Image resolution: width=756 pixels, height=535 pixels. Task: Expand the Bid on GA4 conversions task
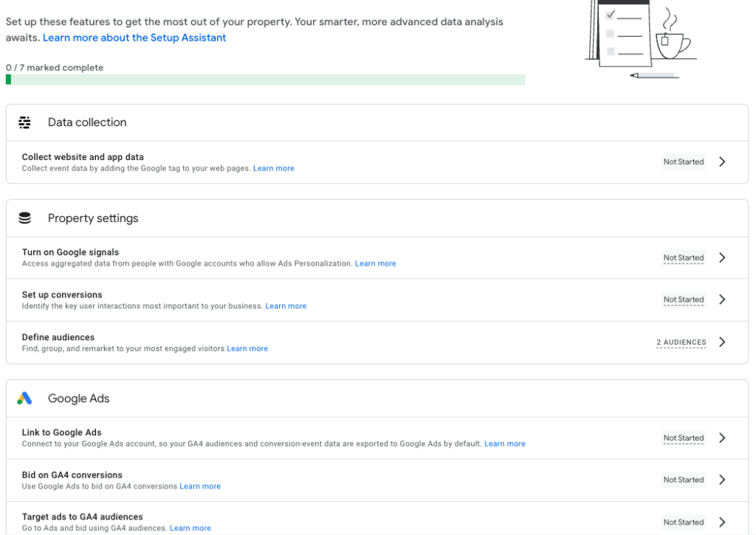[722, 480]
